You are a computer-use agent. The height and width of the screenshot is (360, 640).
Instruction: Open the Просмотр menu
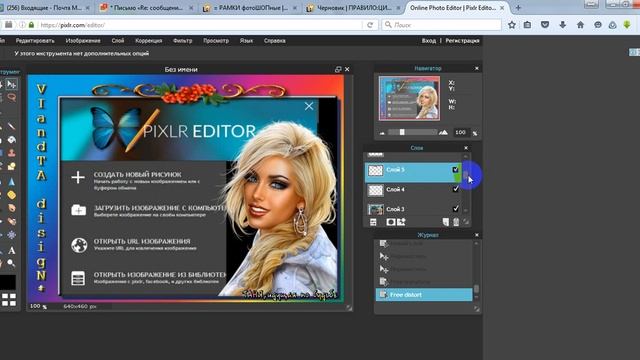[216, 41]
